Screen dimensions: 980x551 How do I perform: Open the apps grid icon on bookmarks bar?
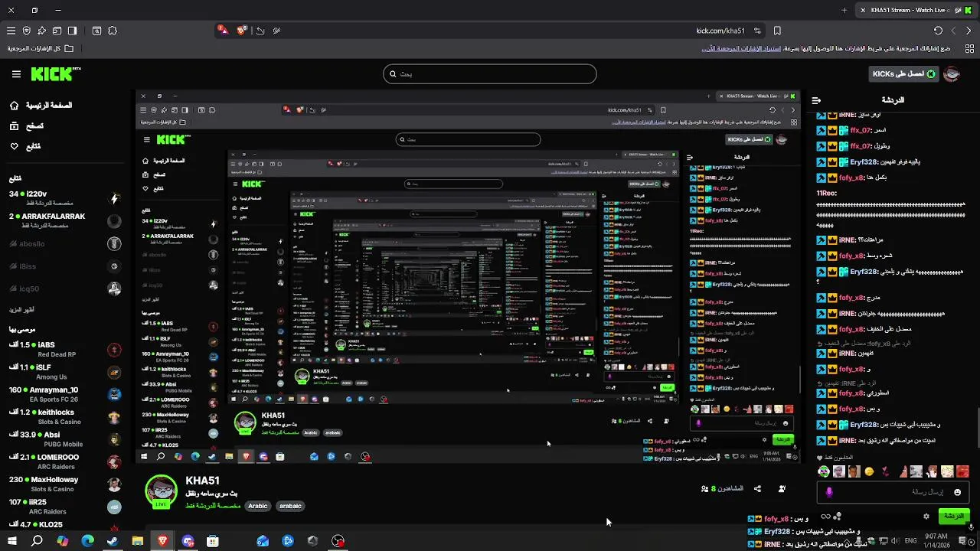pos(969,48)
